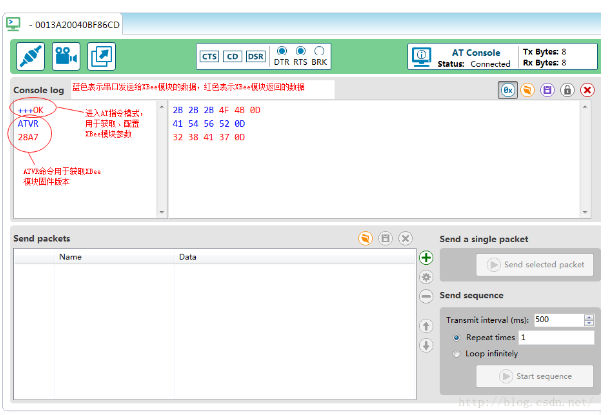Viewport: 614px width, 415px height.
Task: Toggle the RTS radio button
Action: click(301, 51)
